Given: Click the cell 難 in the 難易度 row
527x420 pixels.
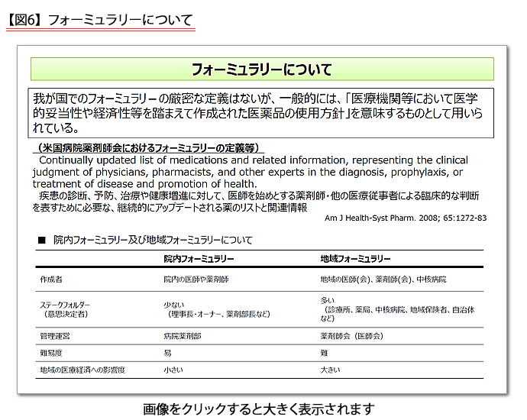Looking at the screenshot, I should [324, 353].
